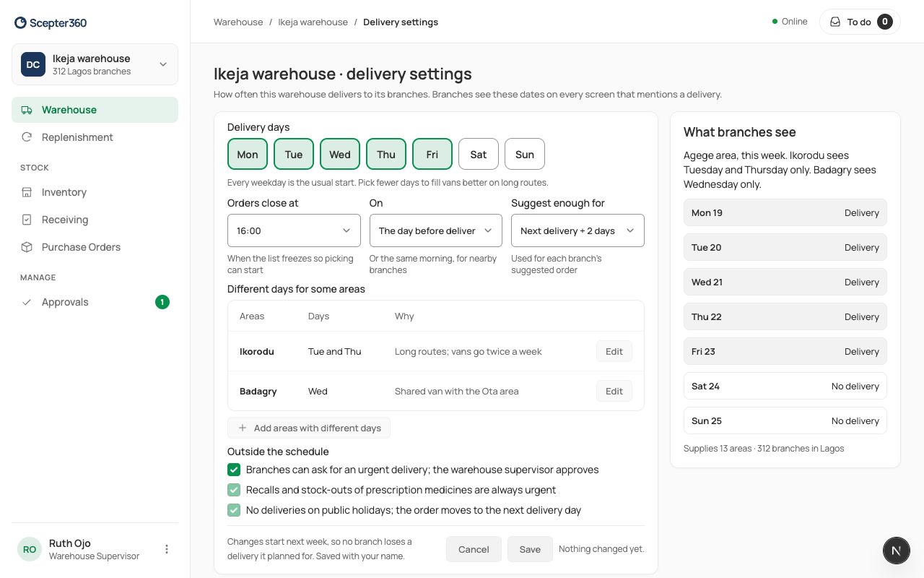Toggle Wed delivery day
The width and height of the screenshot is (924, 578).
[340, 154]
